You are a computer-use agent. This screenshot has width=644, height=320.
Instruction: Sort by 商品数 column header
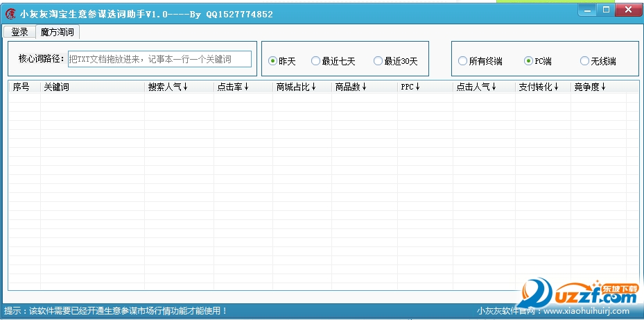tap(365, 87)
